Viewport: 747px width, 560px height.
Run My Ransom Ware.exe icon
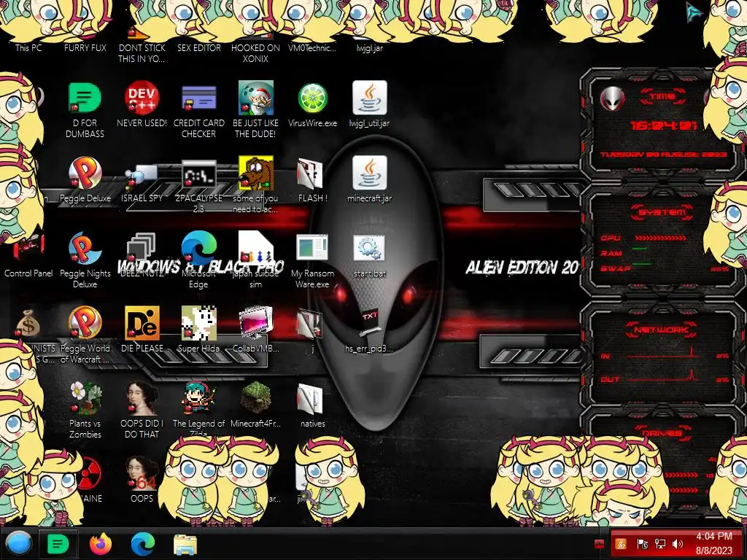coord(312,249)
